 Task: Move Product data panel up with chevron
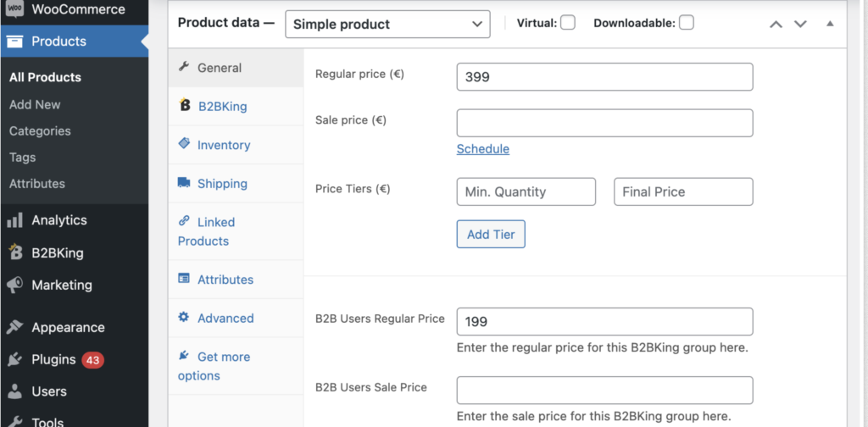coord(776,25)
